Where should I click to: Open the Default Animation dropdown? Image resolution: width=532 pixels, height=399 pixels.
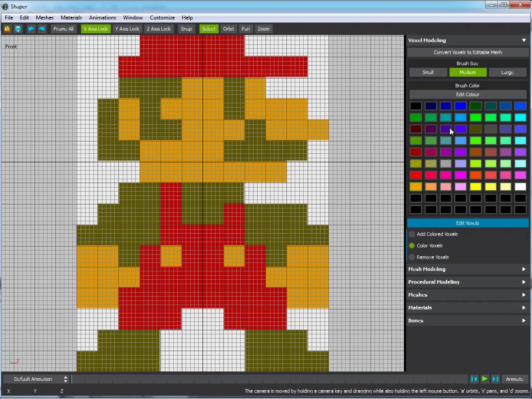(x=36, y=379)
